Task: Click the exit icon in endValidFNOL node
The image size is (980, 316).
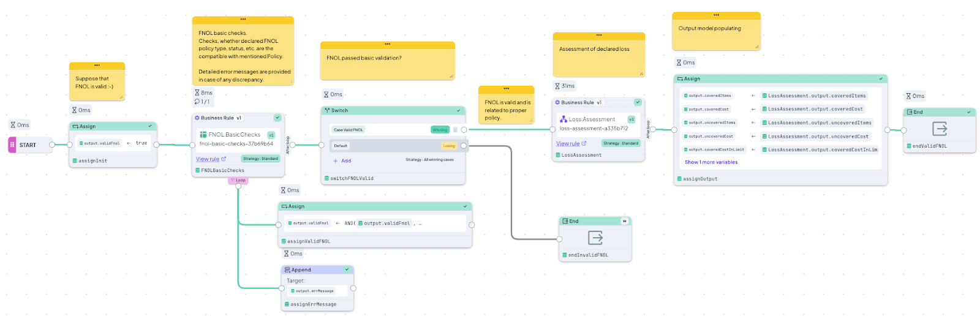Action: pos(940,129)
